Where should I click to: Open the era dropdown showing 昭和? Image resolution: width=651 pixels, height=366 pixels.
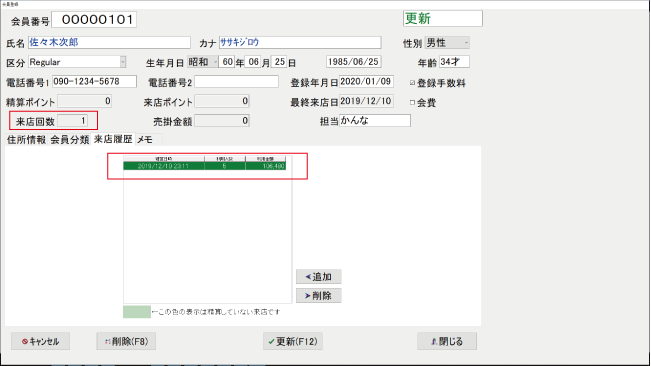tap(203, 62)
